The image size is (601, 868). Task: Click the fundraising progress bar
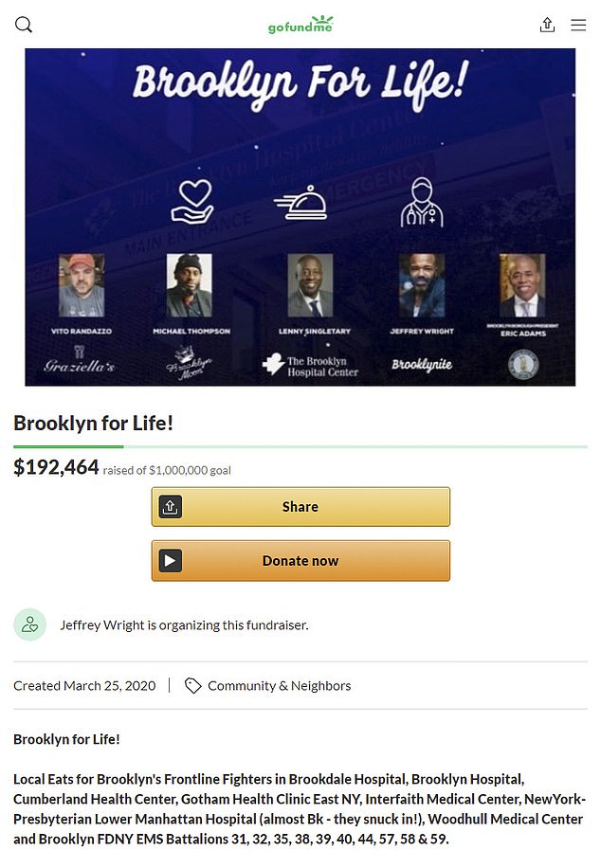tap(300, 446)
